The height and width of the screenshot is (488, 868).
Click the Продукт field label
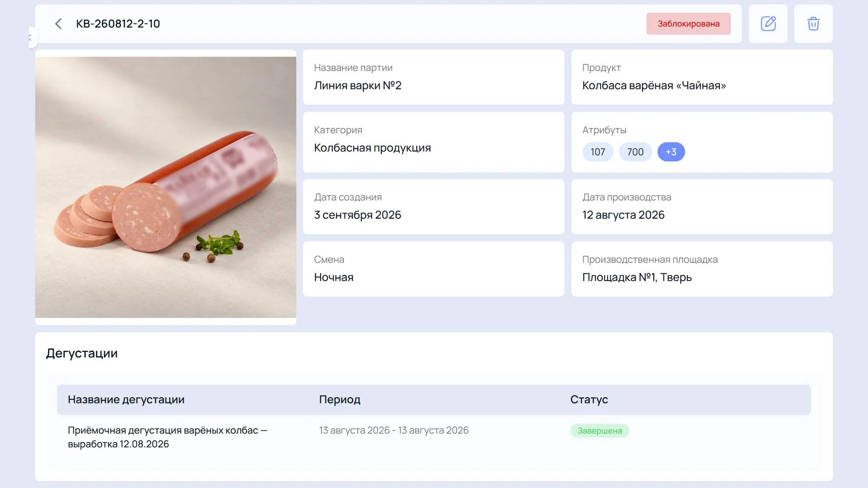tap(602, 68)
